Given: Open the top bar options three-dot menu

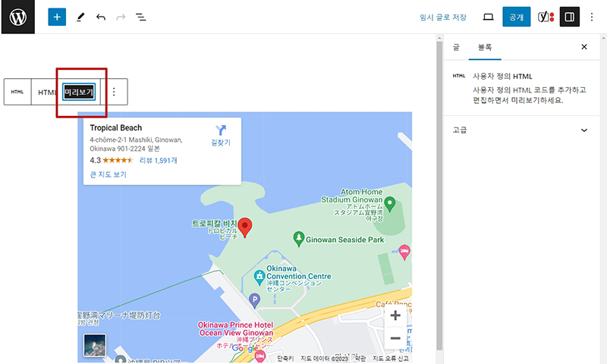Looking at the screenshot, I should point(592,17).
